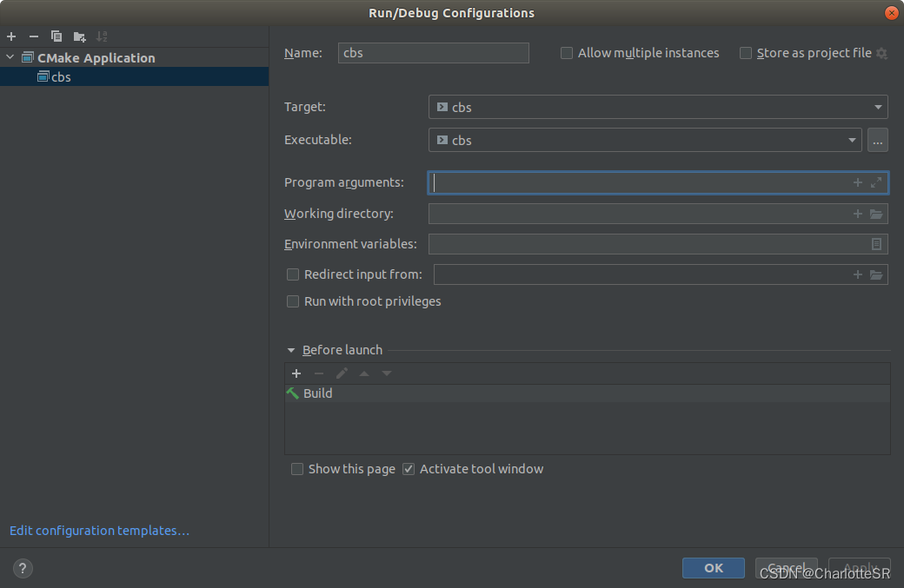This screenshot has height=588, width=904.
Task: Collapse the Before launch section
Action: tap(291, 349)
